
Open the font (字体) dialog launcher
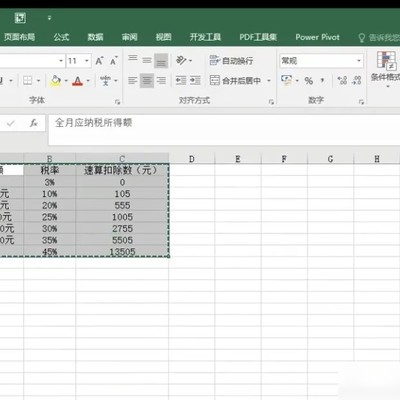[117, 102]
